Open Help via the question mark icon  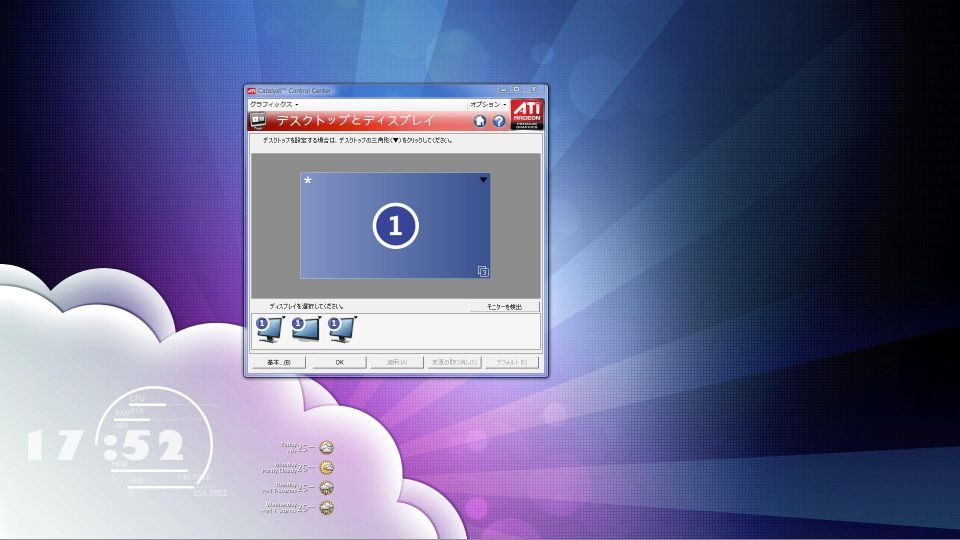click(498, 121)
